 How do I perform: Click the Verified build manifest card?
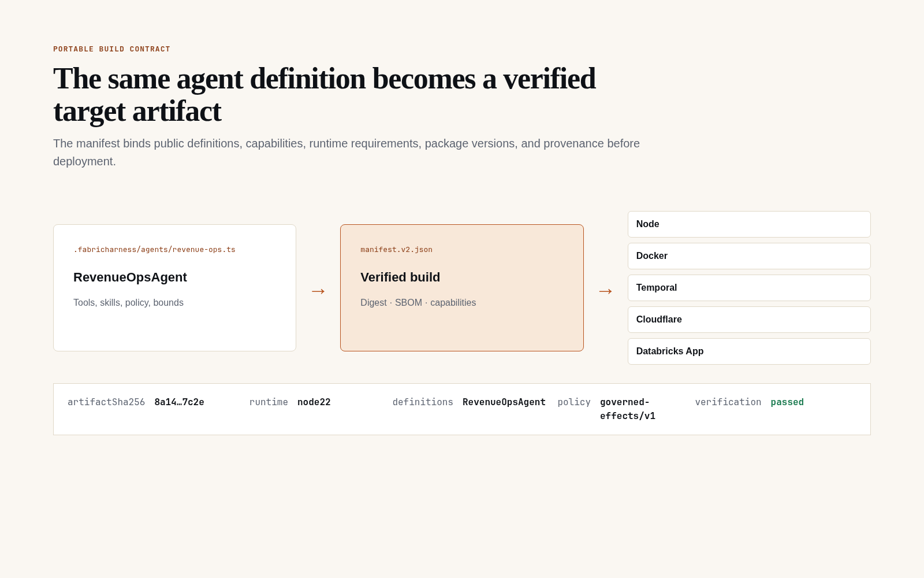point(462,288)
